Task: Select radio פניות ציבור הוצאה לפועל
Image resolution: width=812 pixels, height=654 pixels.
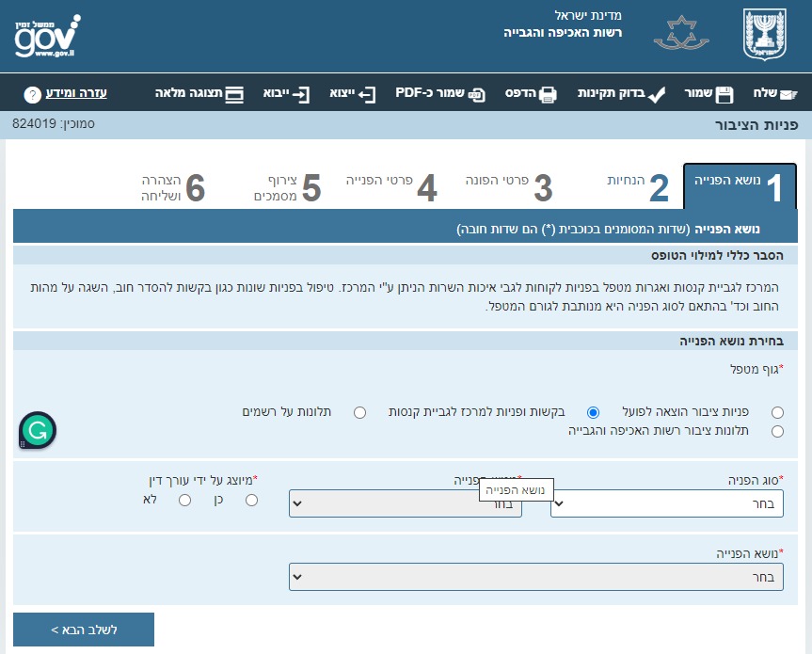Action: pyautogui.click(x=777, y=412)
